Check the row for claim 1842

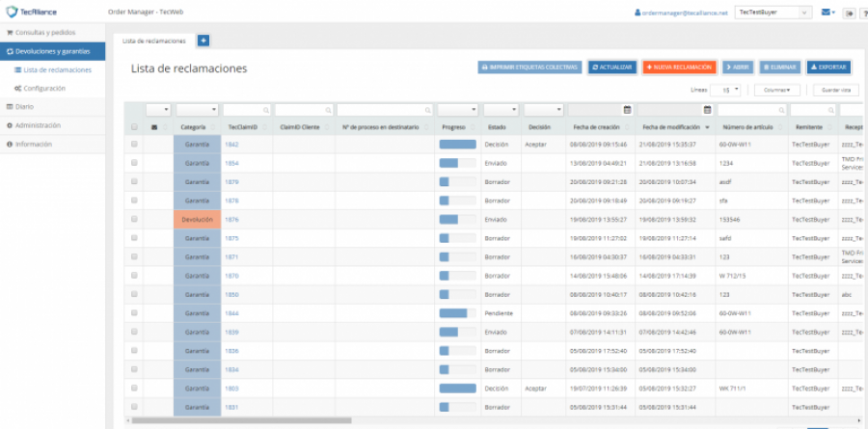(x=134, y=144)
